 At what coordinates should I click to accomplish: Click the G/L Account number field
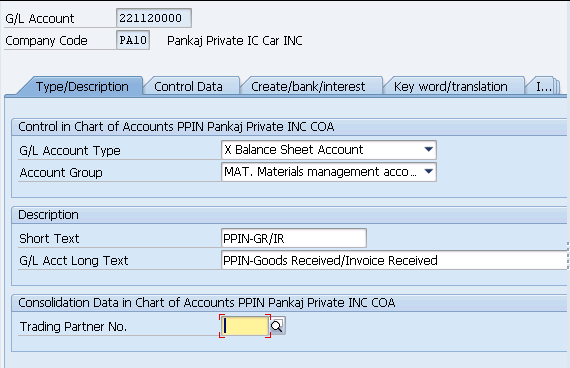click(154, 18)
